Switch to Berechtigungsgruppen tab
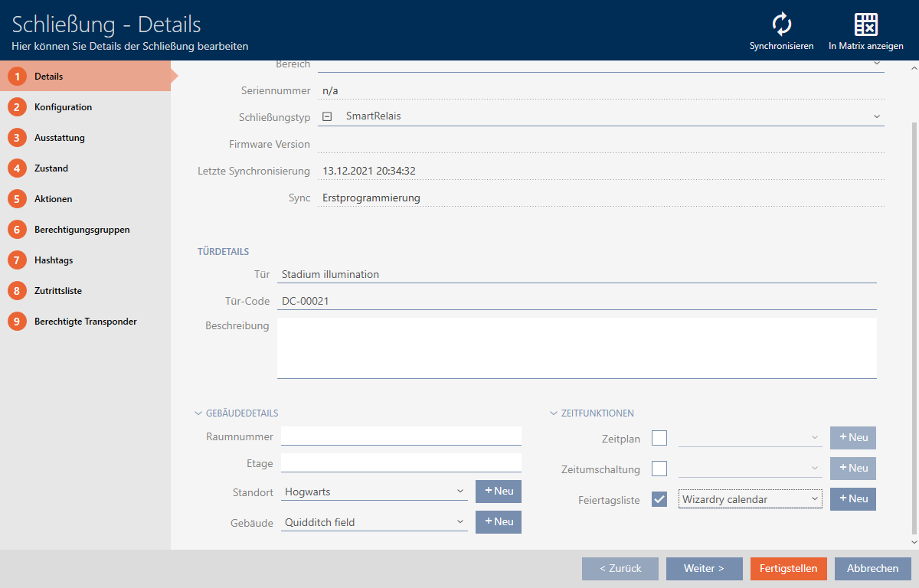 pyautogui.click(x=82, y=230)
